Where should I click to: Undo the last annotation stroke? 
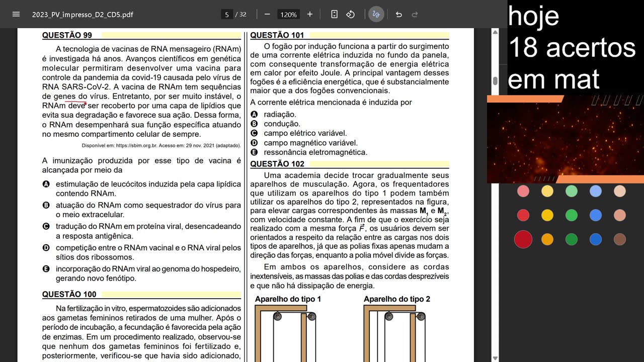398,14
